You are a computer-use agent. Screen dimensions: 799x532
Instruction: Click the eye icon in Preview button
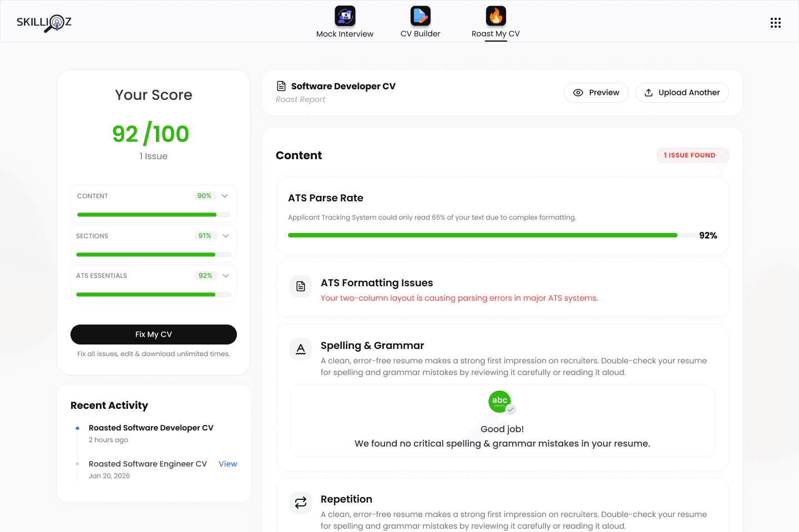578,93
